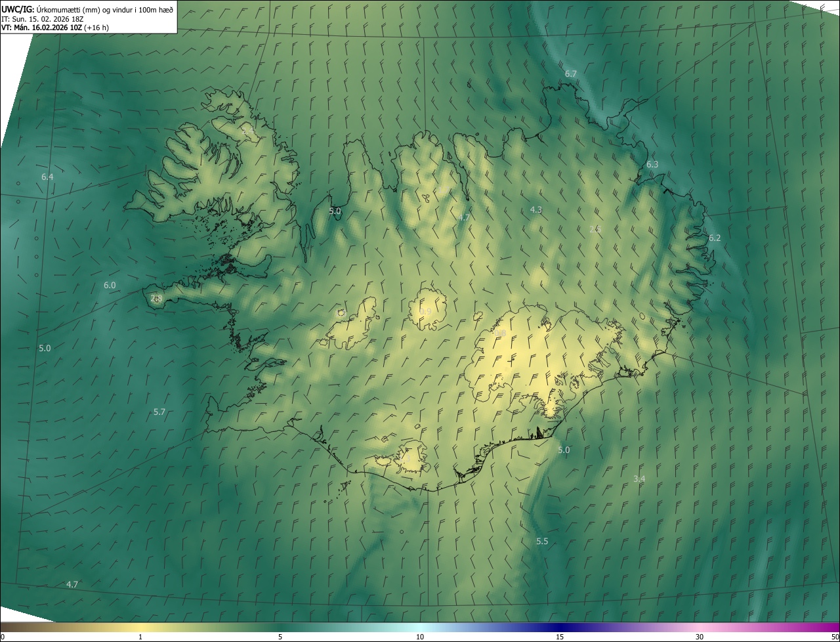The image size is (840, 642).
Task: Select the 30 tick on the color scale
Action: click(x=700, y=637)
